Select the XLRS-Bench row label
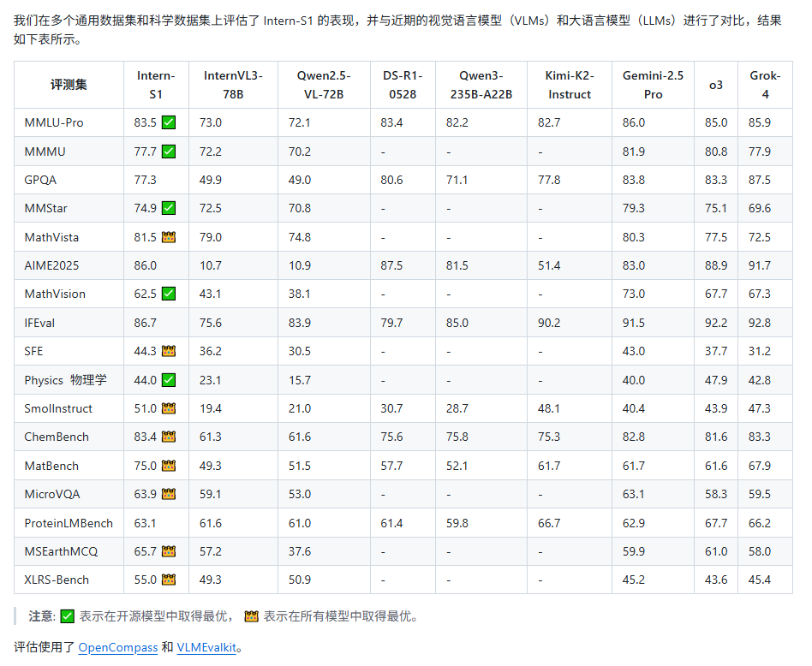812x666 pixels. click(x=57, y=580)
